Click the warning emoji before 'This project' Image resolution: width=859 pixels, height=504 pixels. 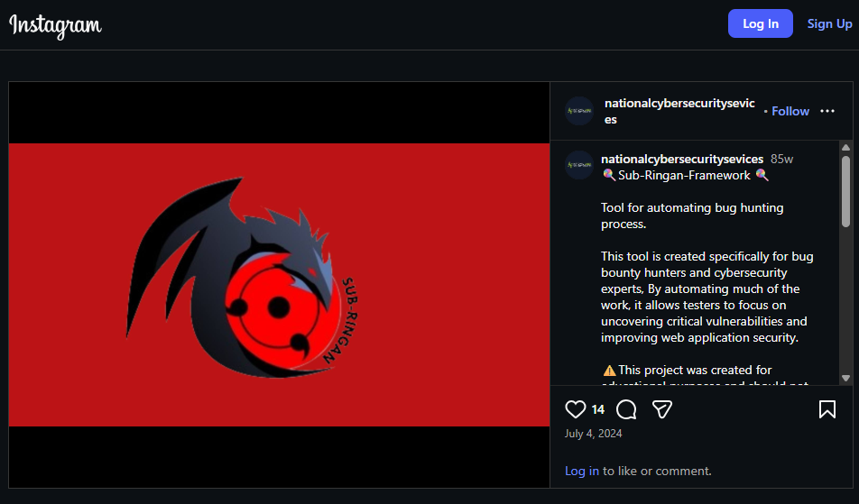point(609,371)
